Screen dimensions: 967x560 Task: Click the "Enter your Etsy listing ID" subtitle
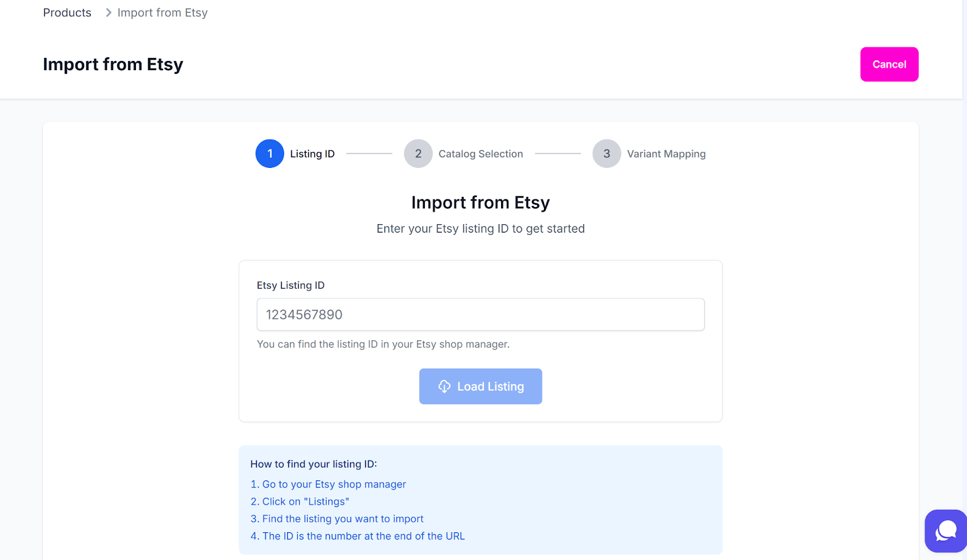pos(480,229)
